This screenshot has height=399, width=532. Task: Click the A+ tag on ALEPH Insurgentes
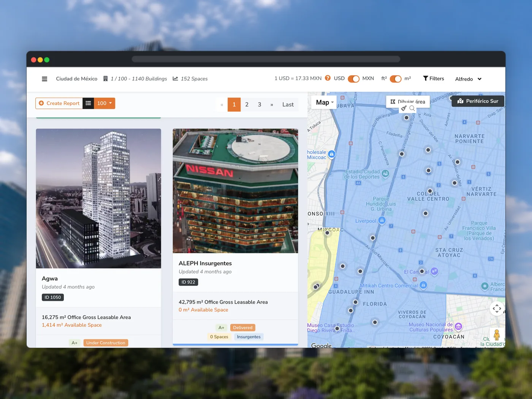[221, 328]
